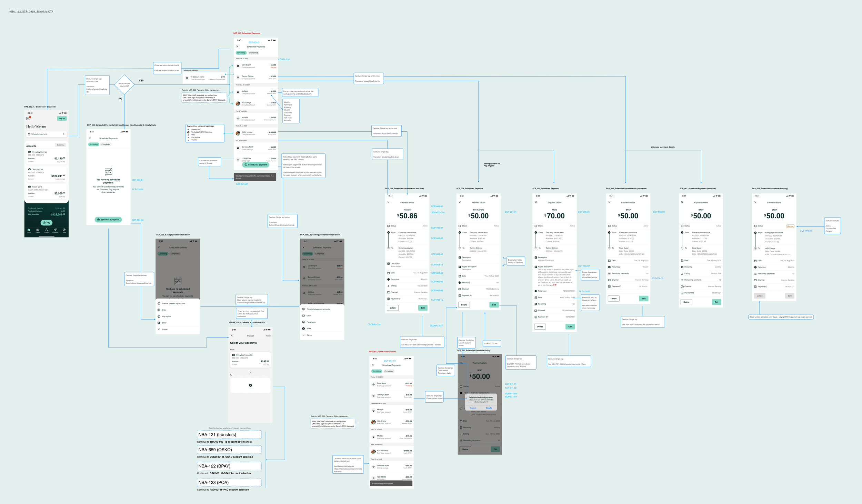862x504 pixels.
Task: Click Next on the Transfer screen
Action: click(x=268, y=336)
